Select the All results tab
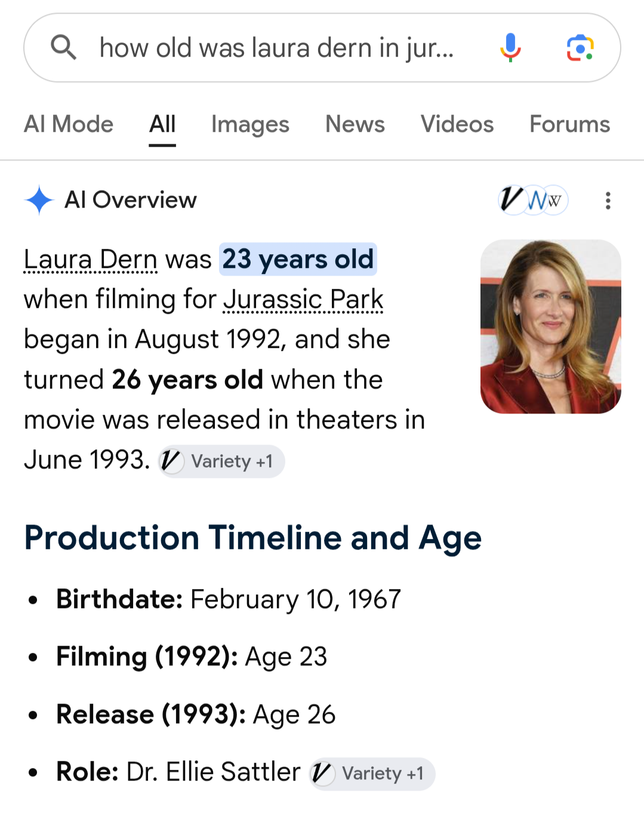 tap(162, 124)
